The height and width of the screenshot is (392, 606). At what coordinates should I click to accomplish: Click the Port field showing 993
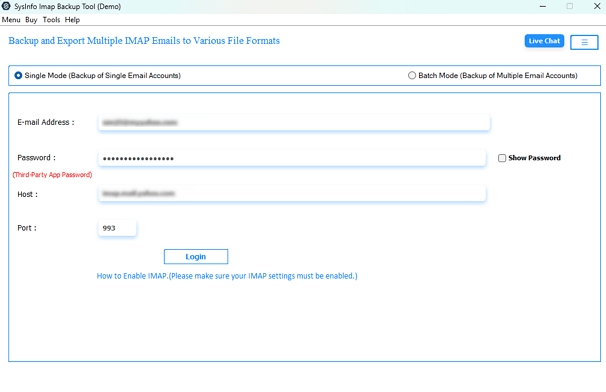(117, 228)
